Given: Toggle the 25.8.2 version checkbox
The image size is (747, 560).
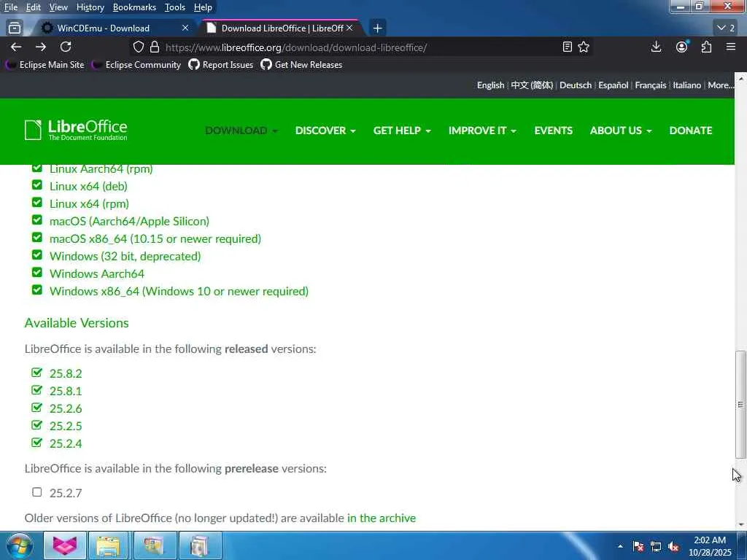Looking at the screenshot, I should point(37,372).
